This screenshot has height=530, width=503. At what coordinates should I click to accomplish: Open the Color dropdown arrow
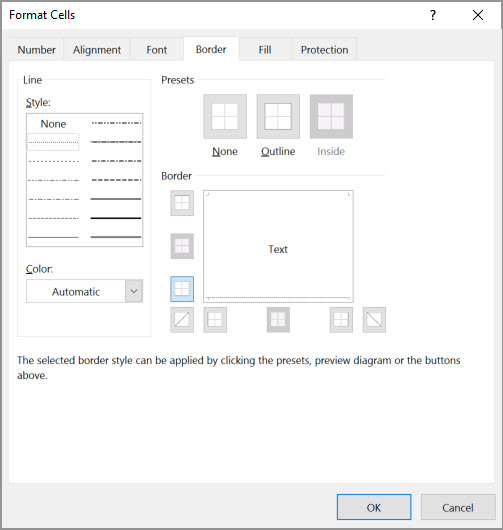click(134, 291)
